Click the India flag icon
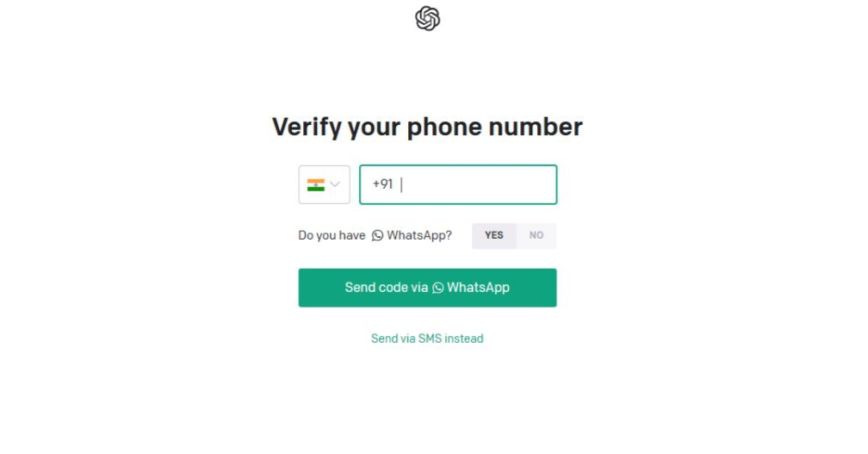Viewport: 868px width, 454px height. click(x=315, y=185)
